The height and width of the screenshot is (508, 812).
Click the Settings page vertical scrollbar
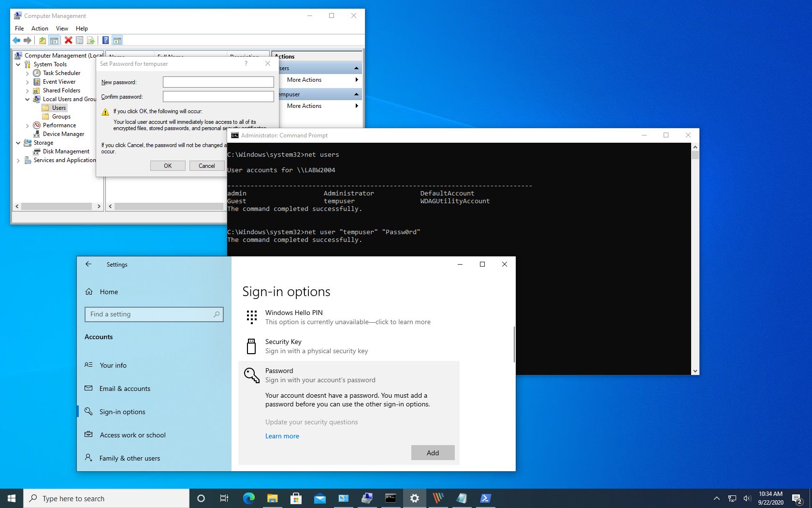(514, 344)
